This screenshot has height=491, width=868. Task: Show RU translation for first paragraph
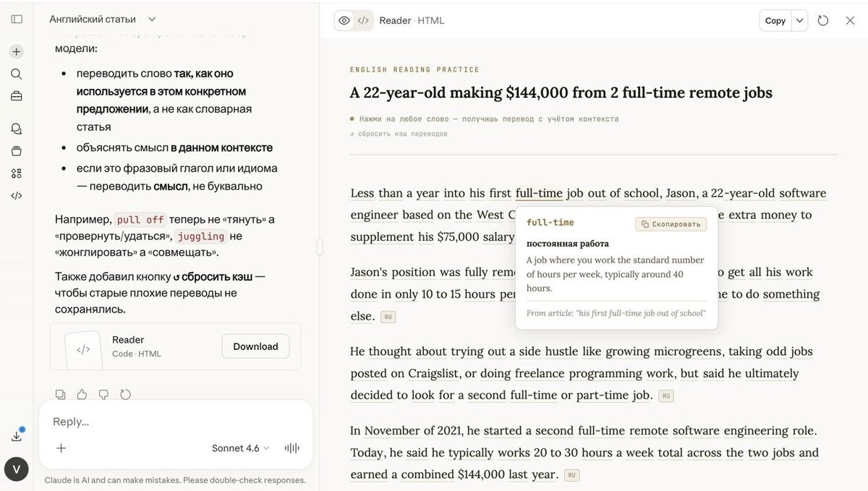click(x=388, y=317)
